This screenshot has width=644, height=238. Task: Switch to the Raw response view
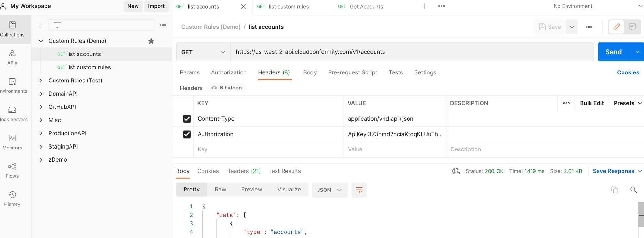pos(220,190)
